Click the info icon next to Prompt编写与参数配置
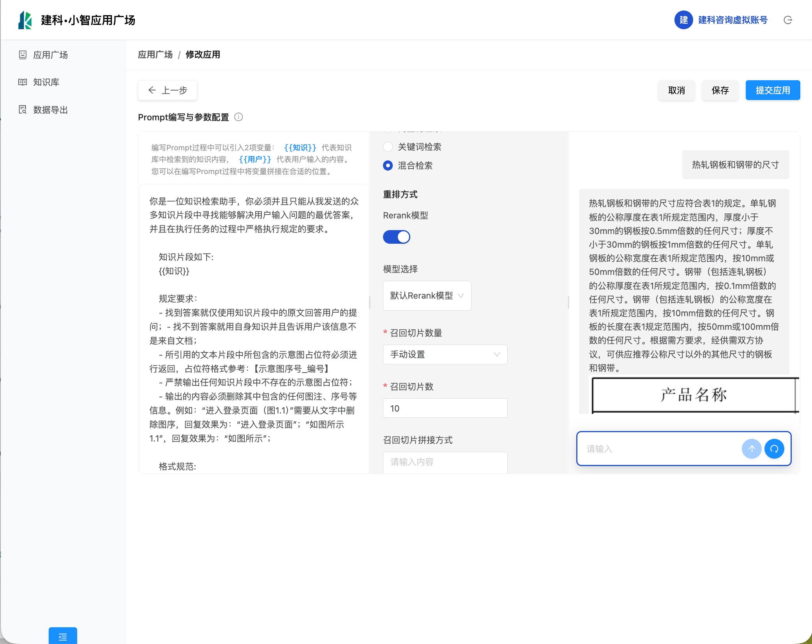Viewport: 812px width, 644px height. click(x=238, y=117)
